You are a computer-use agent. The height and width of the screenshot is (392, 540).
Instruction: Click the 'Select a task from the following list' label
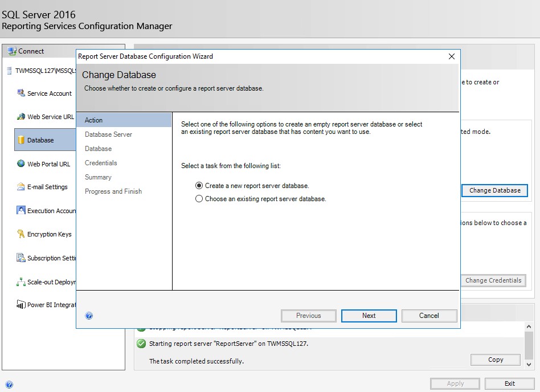231,166
